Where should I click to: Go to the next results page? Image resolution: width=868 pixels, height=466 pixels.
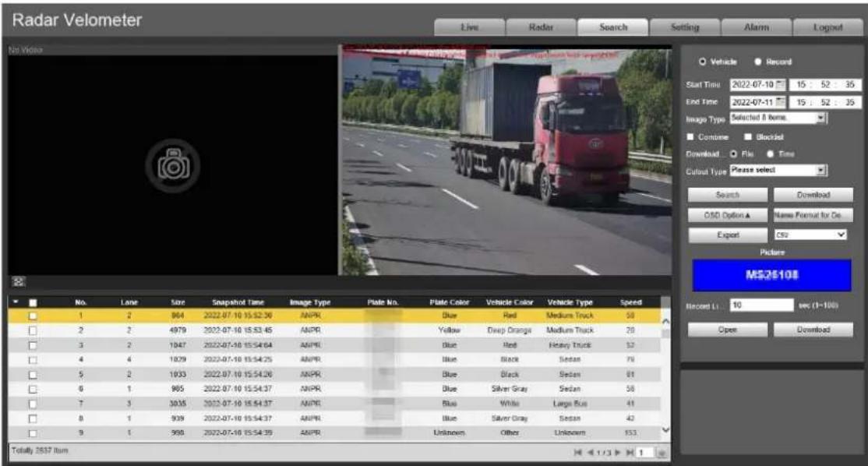click(617, 453)
